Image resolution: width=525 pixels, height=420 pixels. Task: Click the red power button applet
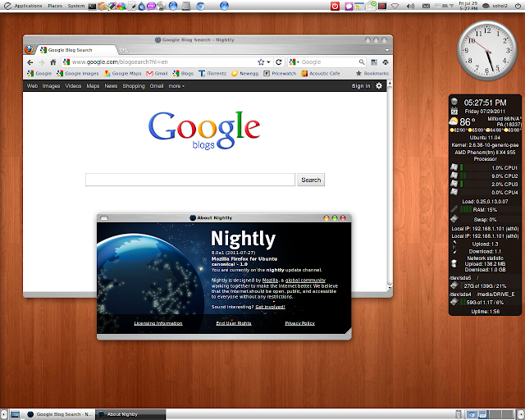335,6
